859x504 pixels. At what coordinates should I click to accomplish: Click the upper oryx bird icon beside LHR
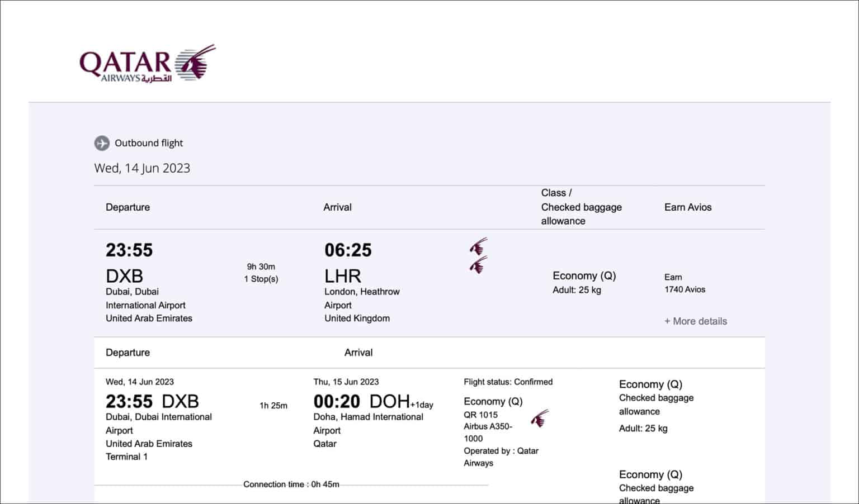pos(479,246)
